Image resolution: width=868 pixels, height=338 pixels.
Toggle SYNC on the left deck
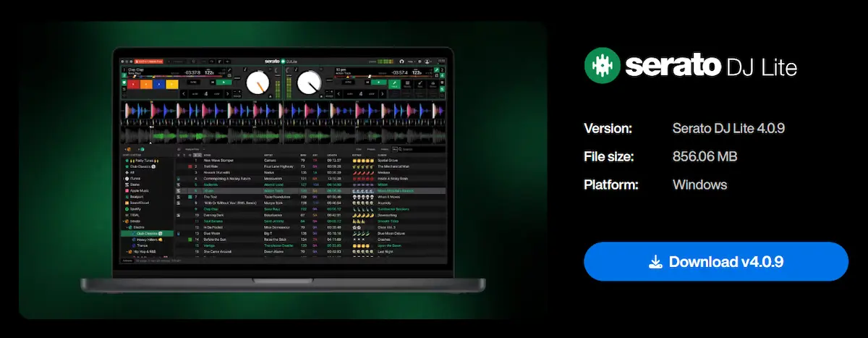[192, 82]
